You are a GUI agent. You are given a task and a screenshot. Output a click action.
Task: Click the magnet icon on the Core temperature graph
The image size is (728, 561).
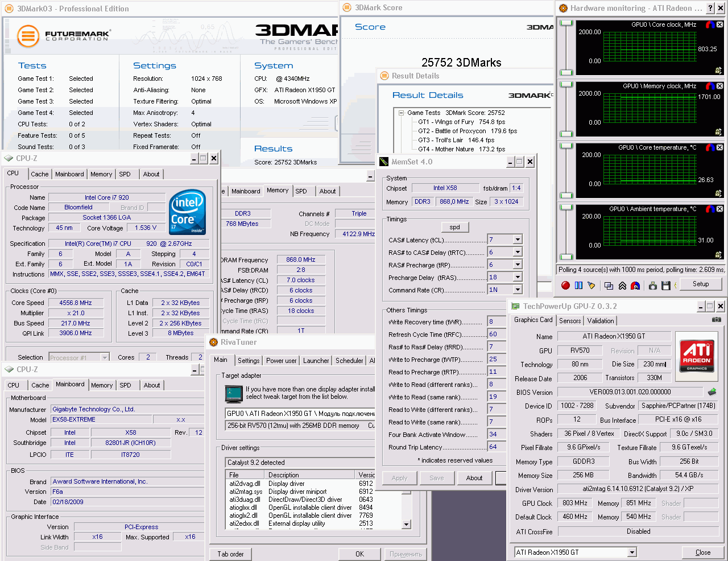tap(710, 147)
